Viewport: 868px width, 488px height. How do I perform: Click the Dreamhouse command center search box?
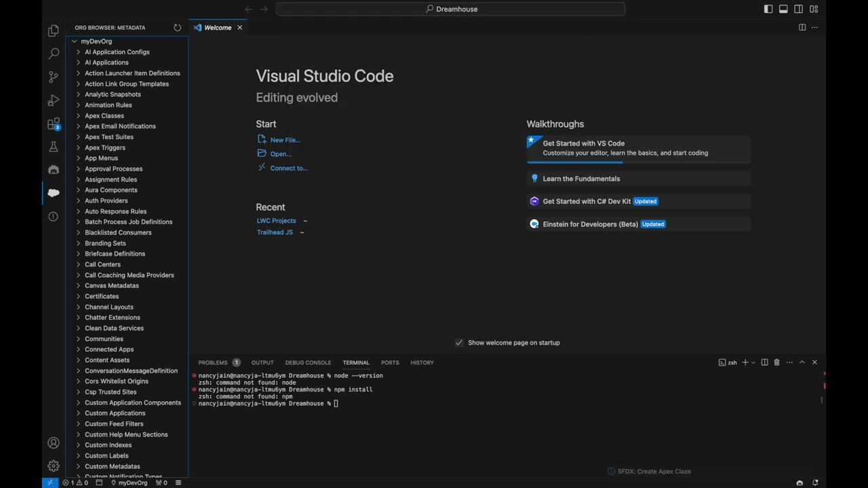tap(450, 9)
